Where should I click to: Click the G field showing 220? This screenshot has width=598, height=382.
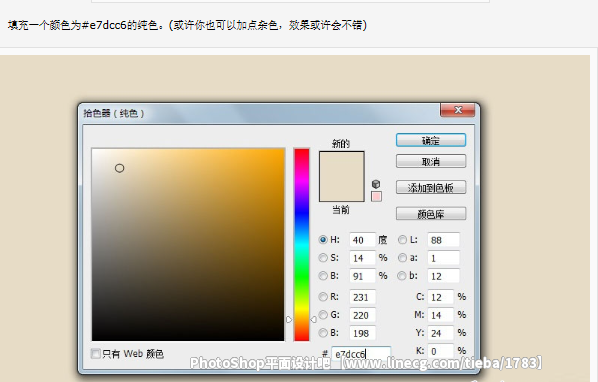[x=362, y=315]
